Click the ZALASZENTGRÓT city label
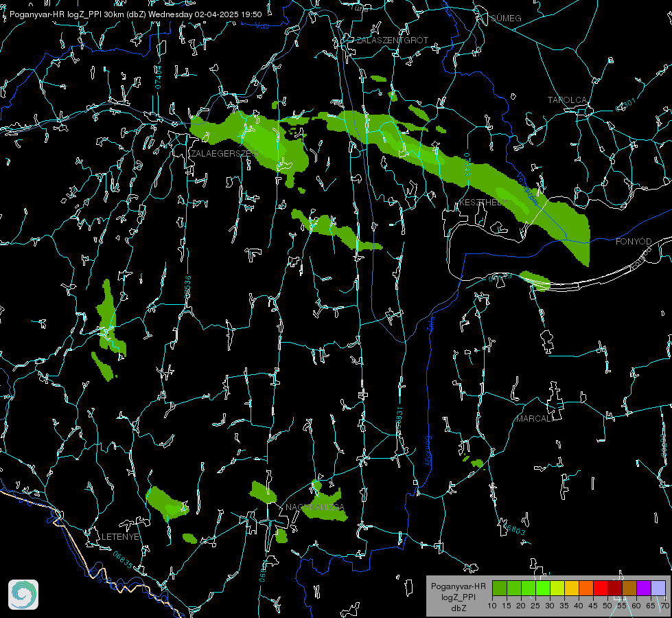The height and width of the screenshot is (618, 672). [393, 41]
